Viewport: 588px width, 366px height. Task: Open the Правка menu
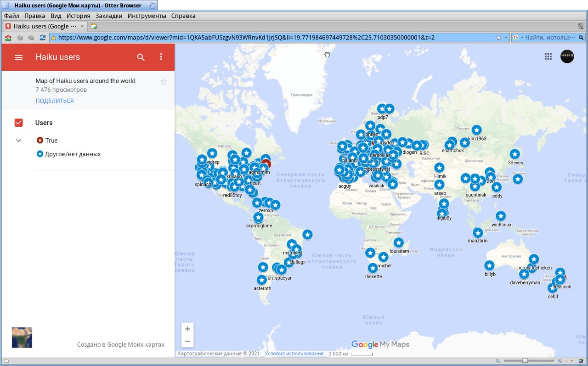35,16
